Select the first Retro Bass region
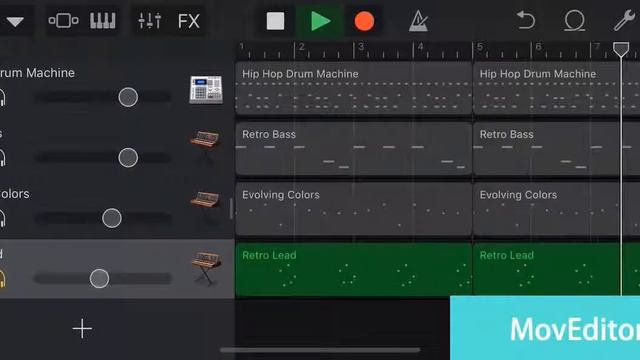The width and height of the screenshot is (640, 360). click(353, 149)
